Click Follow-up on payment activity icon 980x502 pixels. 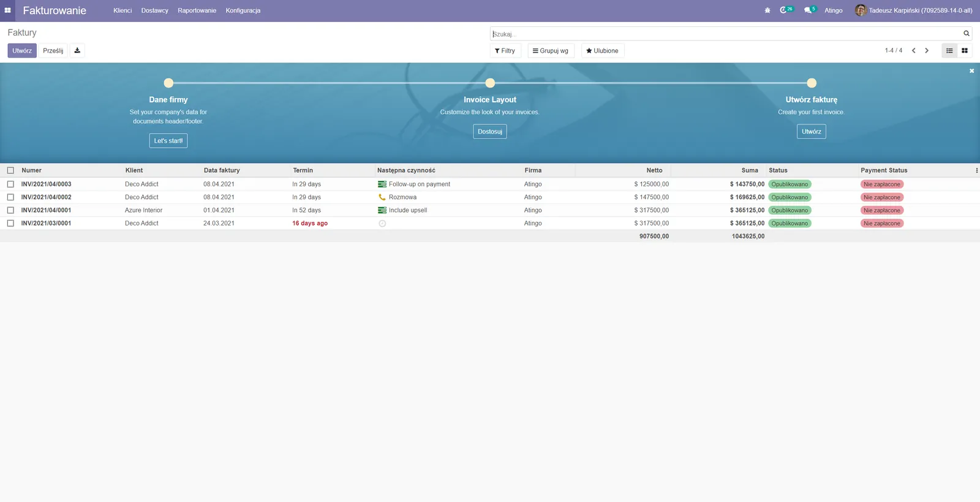[x=382, y=184]
